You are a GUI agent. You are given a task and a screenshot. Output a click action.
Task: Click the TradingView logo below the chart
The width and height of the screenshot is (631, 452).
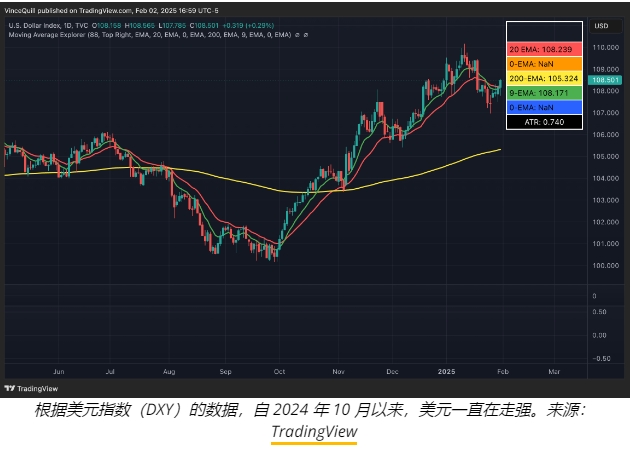(31, 388)
